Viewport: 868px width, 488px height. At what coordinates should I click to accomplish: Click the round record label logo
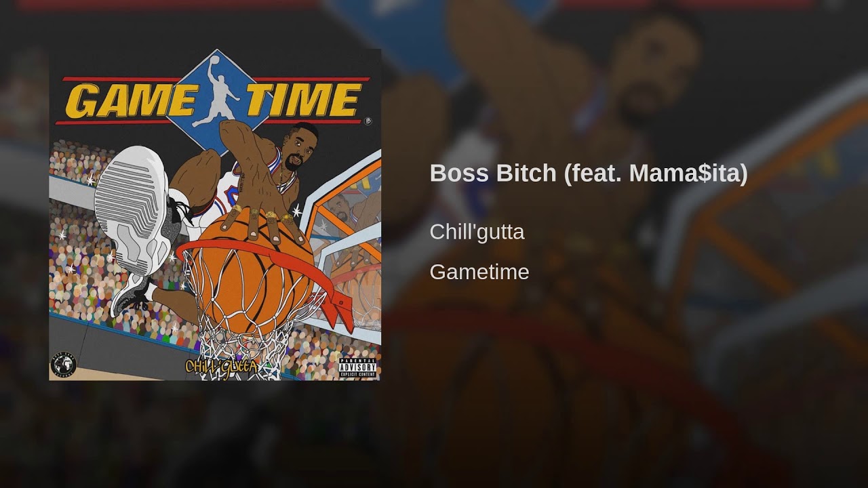tap(64, 365)
